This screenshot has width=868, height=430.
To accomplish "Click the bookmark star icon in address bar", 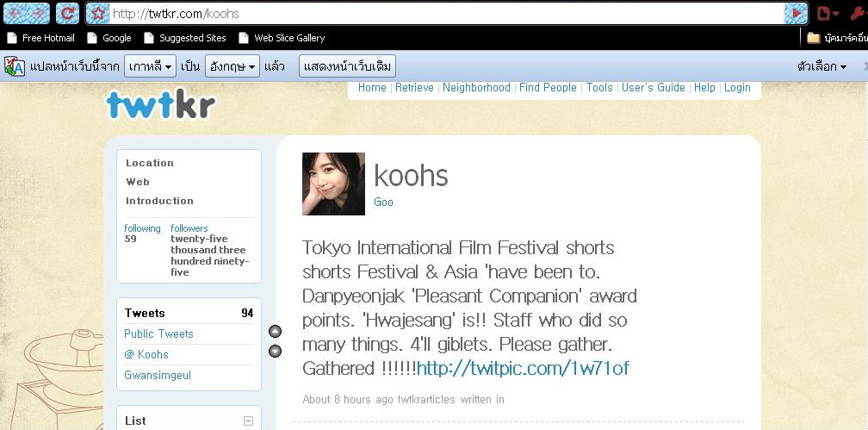I will (x=97, y=13).
